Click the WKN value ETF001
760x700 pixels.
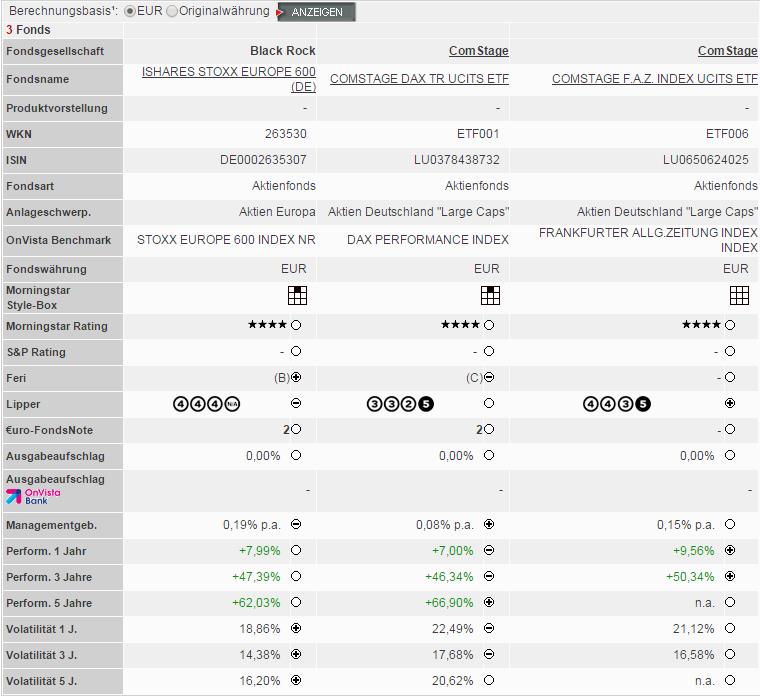coord(478,134)
